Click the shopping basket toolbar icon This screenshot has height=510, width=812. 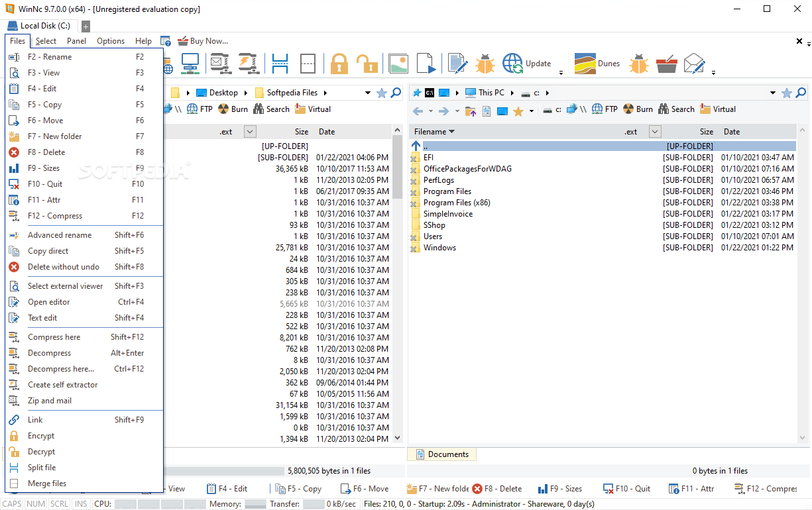tap(666, 64)
